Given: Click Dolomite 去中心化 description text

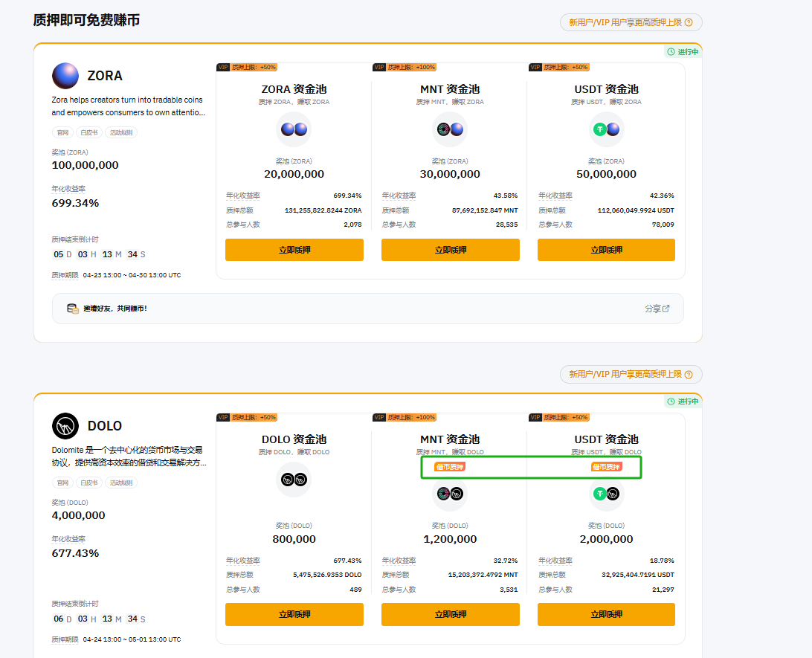Looking at the screenshot, I should pyautogui.click(x=129, y=456).
